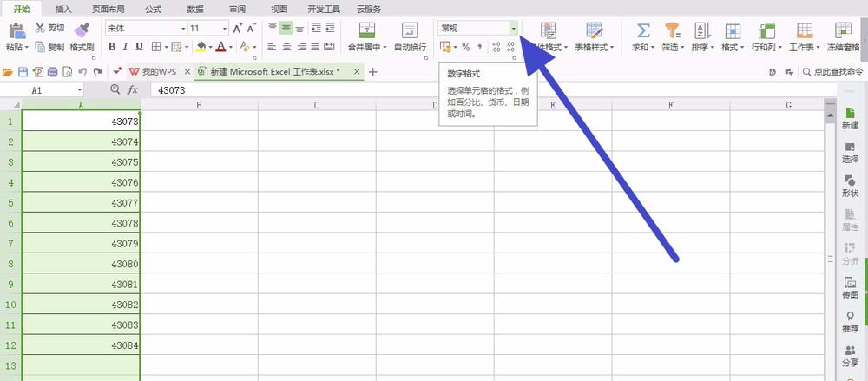Apply the red font color A

(x=221, y=47)
